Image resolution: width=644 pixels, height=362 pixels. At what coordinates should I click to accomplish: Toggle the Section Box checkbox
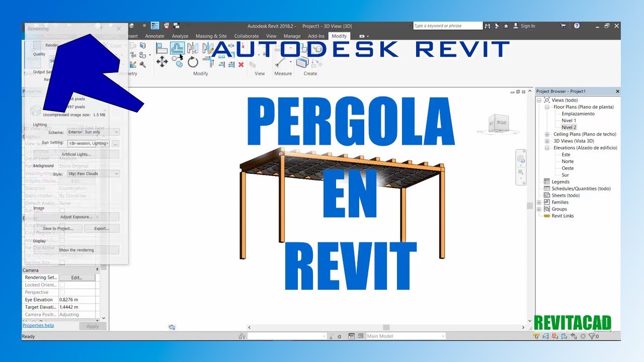[x=62, y=262]
